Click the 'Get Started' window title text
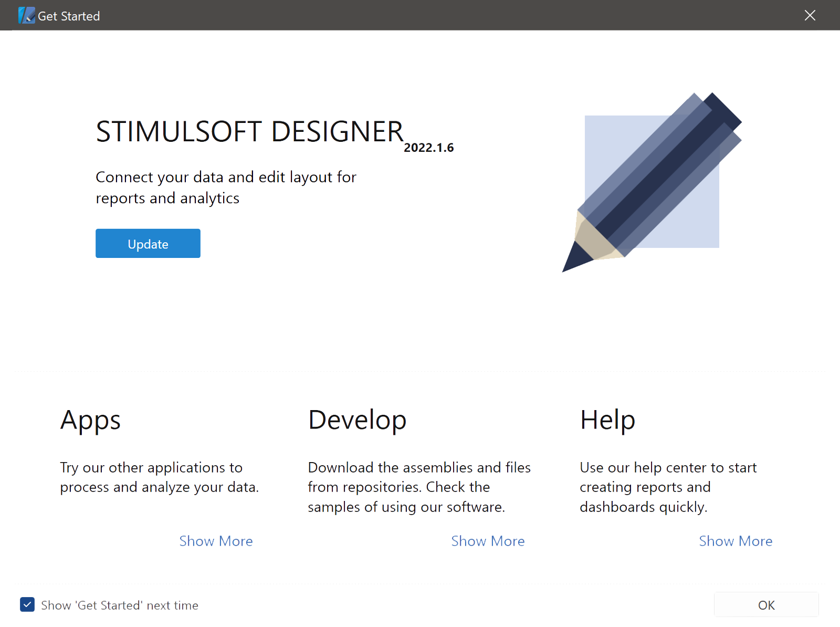The height and width of the screenshot is (627, 840). pos(69,16)
